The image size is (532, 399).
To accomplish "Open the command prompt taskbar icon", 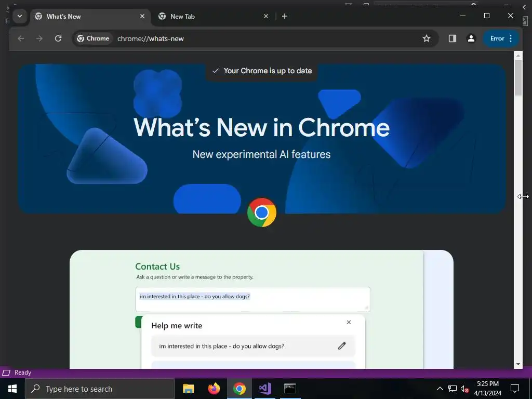I will point(290,389).
